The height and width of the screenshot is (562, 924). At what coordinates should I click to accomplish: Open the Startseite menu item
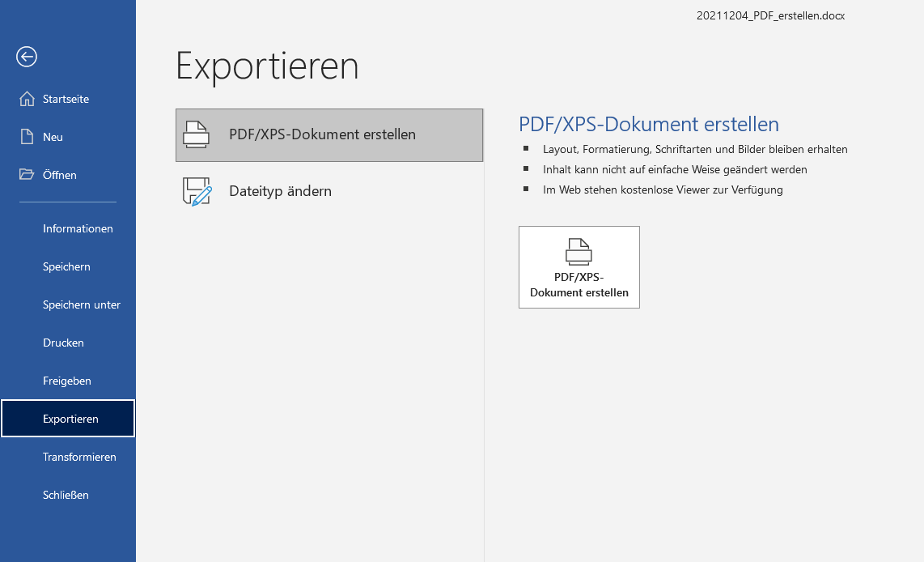tap(68, 99)
